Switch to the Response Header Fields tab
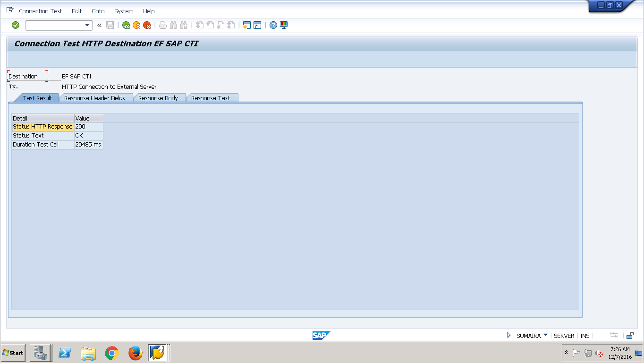 (x=96, y=98)
